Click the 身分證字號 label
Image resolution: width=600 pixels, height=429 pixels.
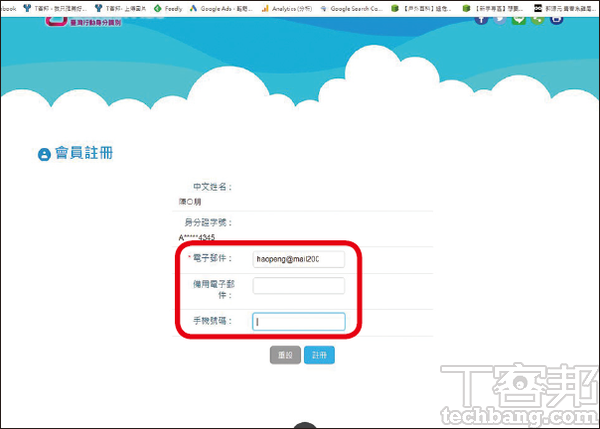point(208,222)
